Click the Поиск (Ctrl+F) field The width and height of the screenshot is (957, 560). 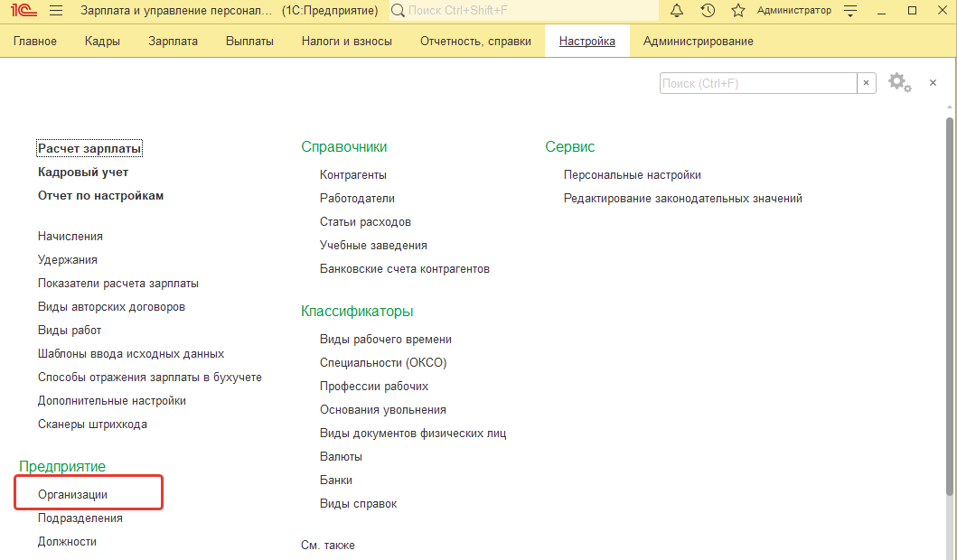(758, 83)
